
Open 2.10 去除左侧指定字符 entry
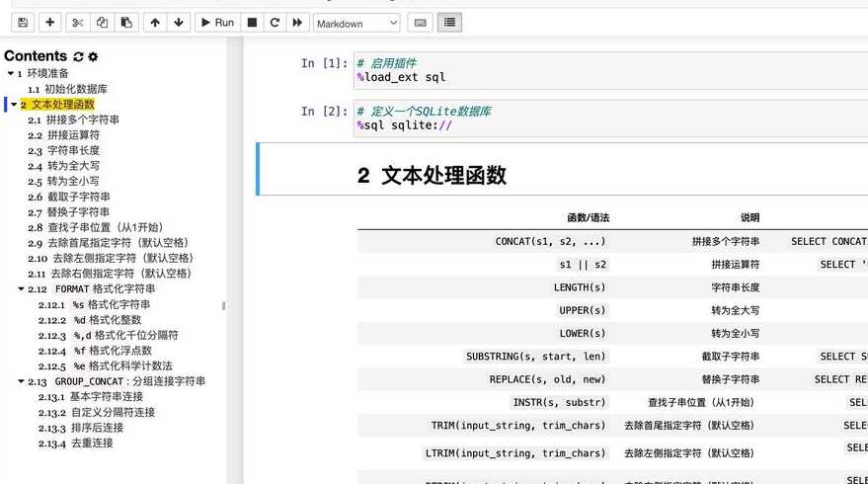[x=112, y=258]
